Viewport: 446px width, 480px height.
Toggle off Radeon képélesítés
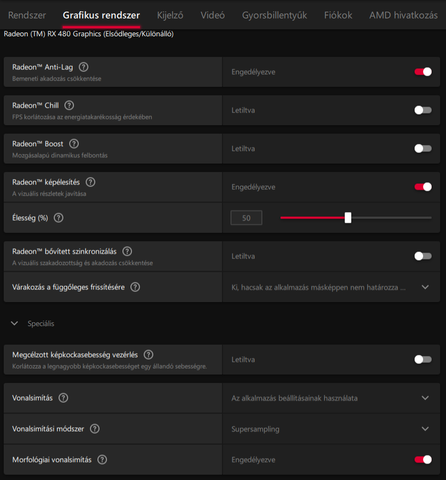pyautogui.click(x=423, y=187)
